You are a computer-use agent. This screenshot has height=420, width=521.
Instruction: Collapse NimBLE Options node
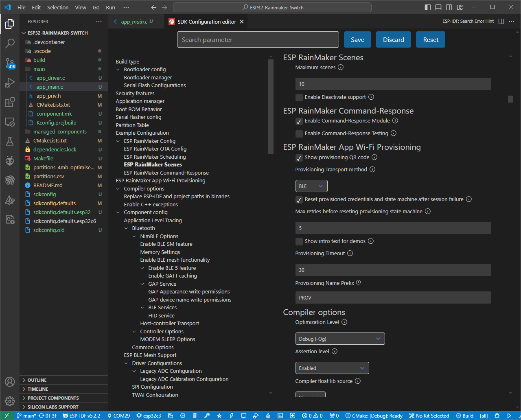134,236
